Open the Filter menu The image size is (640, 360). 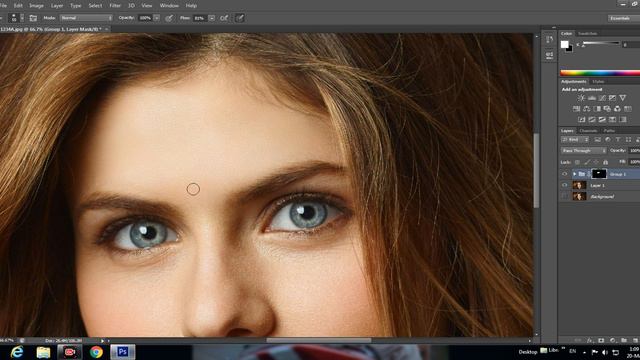(x=115, y=6)
